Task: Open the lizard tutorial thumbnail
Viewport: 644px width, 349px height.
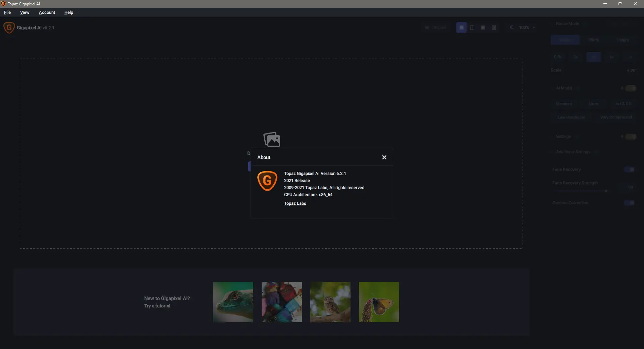Action: point(233,302)
